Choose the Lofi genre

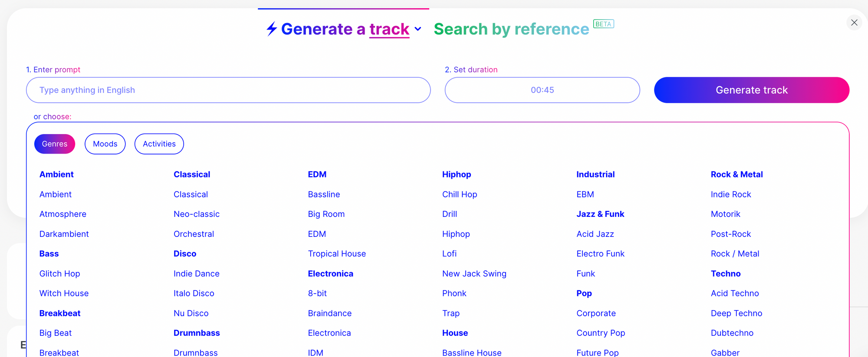tap(450, 254)
